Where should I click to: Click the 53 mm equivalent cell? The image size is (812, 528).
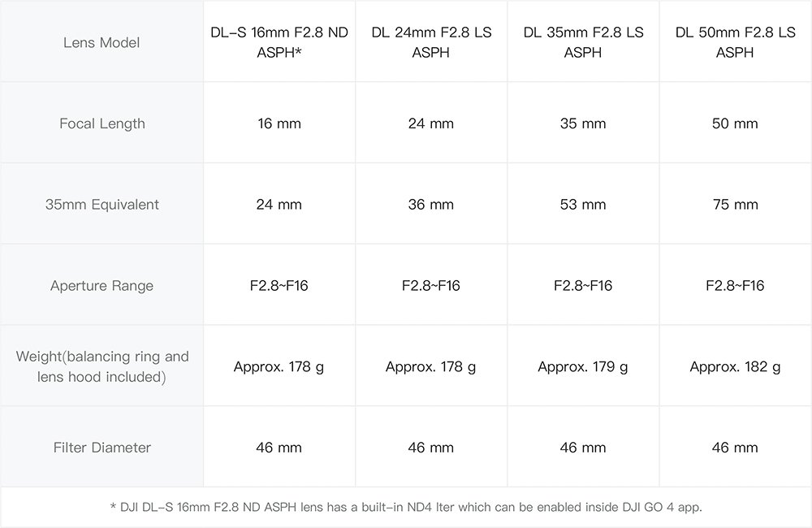[x=583, y=205]
